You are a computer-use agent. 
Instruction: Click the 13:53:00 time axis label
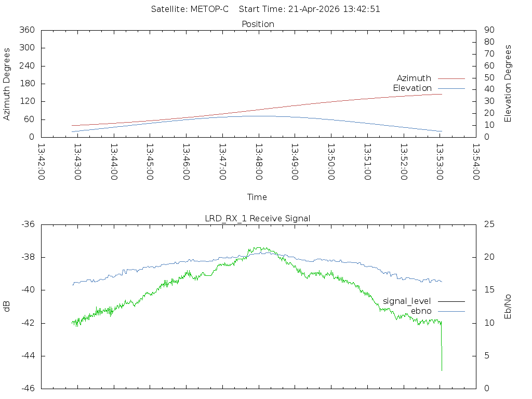pos(440,162)
